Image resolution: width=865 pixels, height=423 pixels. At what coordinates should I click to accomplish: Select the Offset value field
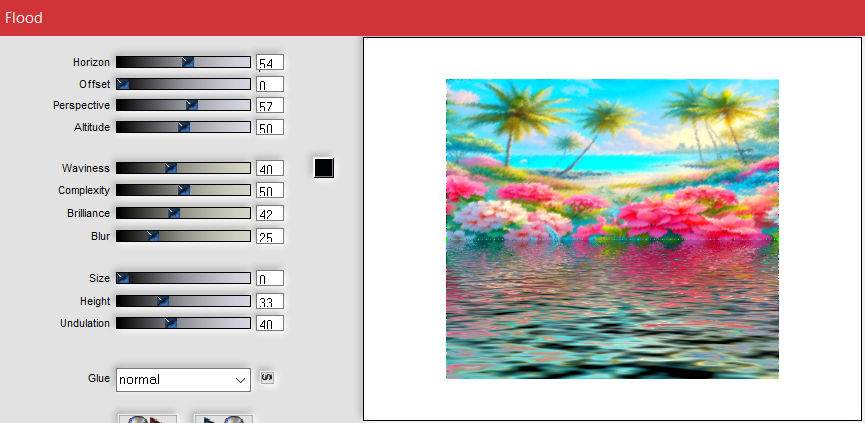270,84
